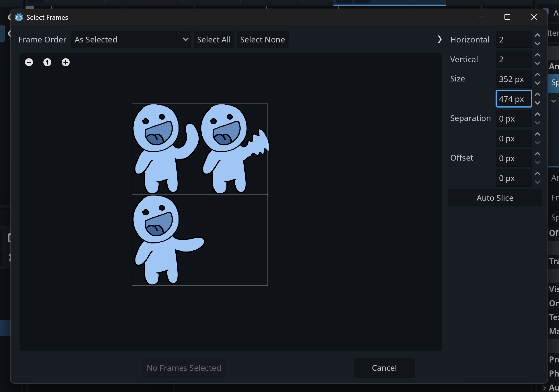Cancel the Select Frames dialog

coord(384,368)
